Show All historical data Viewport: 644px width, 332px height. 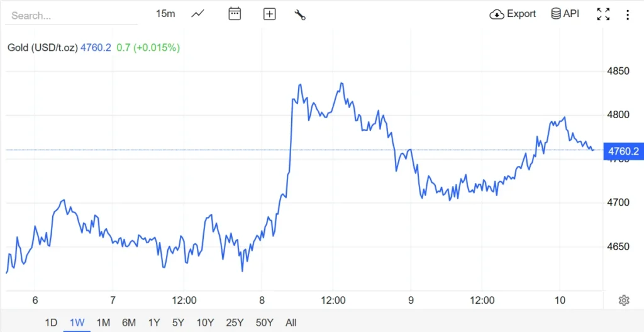291,323
